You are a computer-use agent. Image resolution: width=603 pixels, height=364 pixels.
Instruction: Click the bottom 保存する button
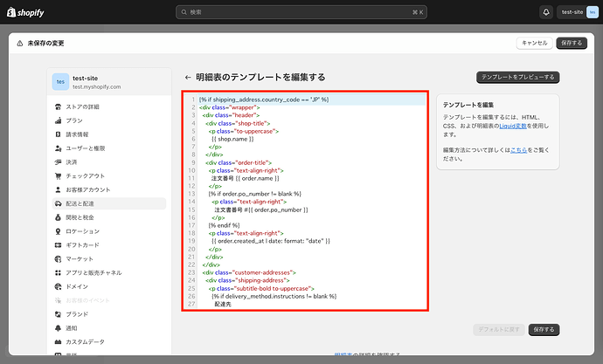544,329
